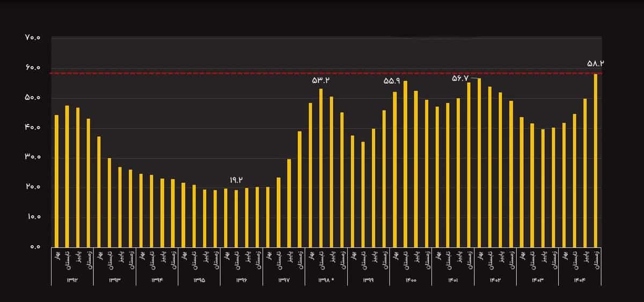The image size is (644, 302).
Task: Click the 56.7 data label
Action: 460,78
